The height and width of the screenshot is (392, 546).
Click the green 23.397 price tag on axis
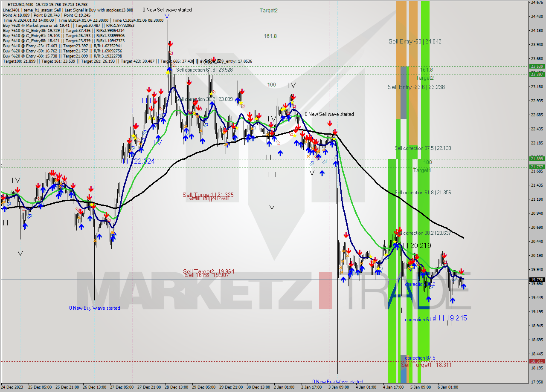(537, 74)
